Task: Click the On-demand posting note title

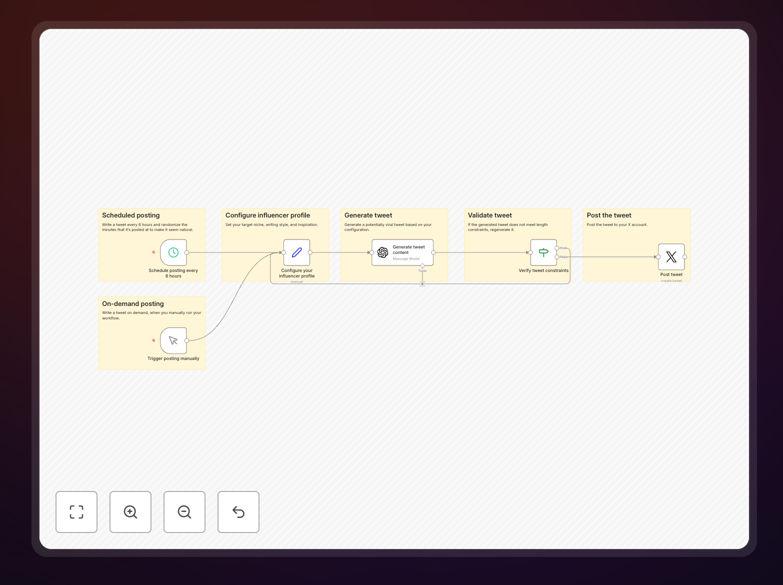Action: 133,304
